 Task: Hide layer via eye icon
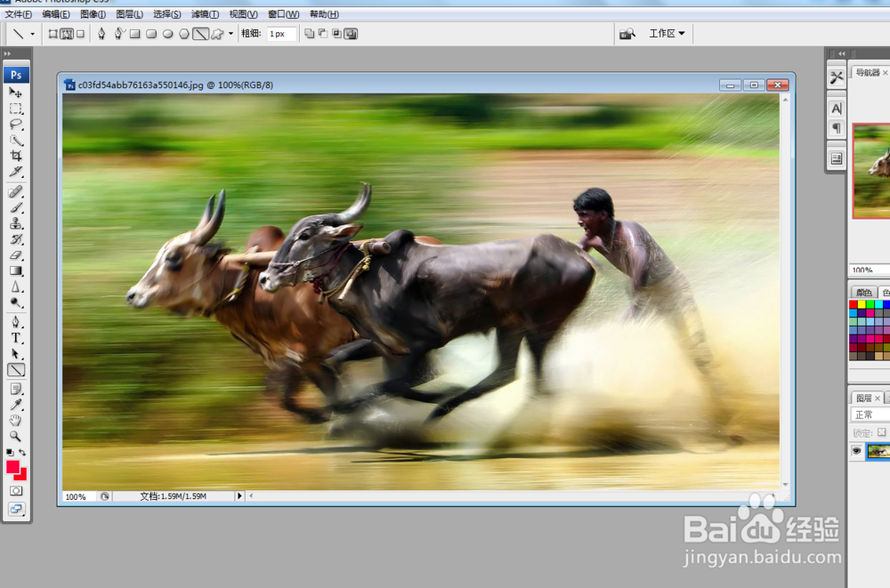856,451
